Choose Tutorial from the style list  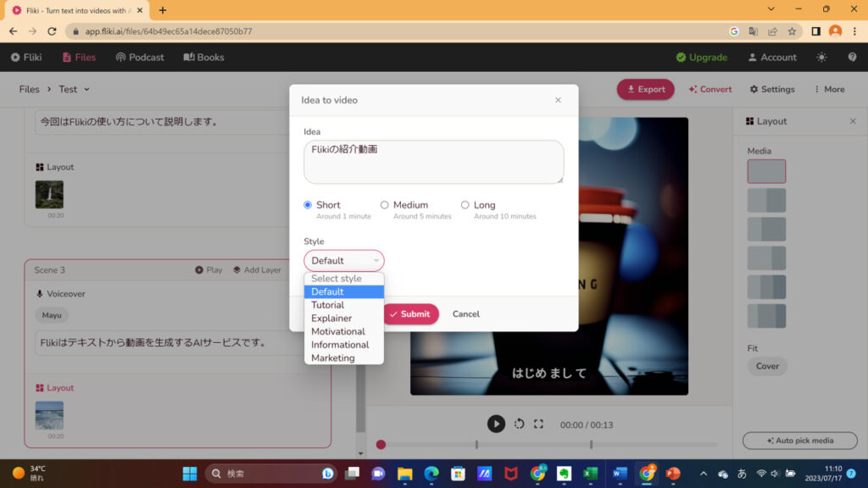coord(344,305)
